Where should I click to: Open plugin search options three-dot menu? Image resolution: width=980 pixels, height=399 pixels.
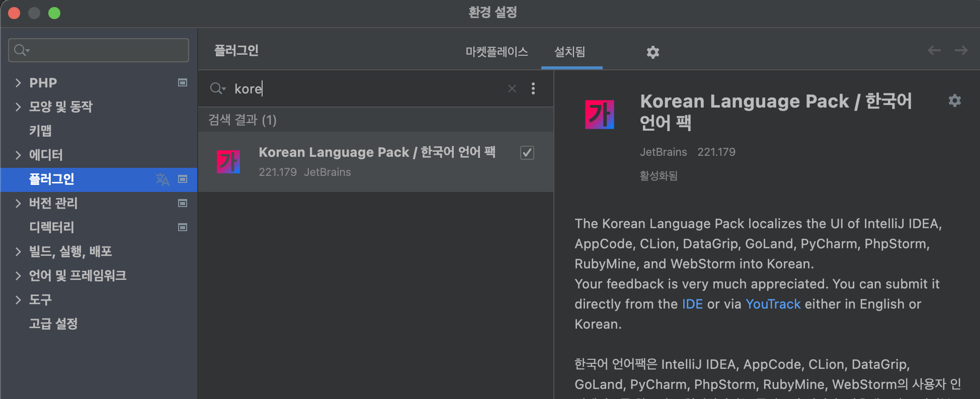533,88
